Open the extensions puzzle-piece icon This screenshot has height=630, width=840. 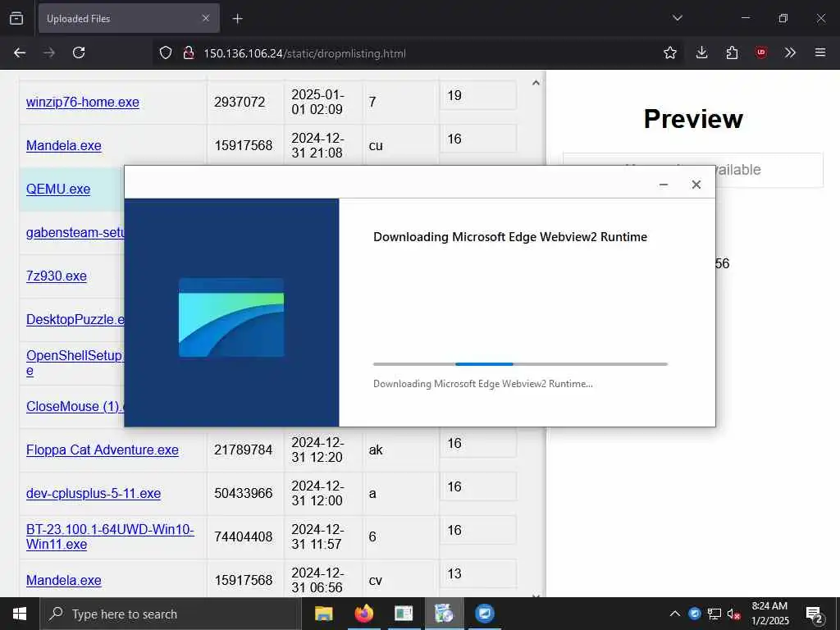[732, 52]
